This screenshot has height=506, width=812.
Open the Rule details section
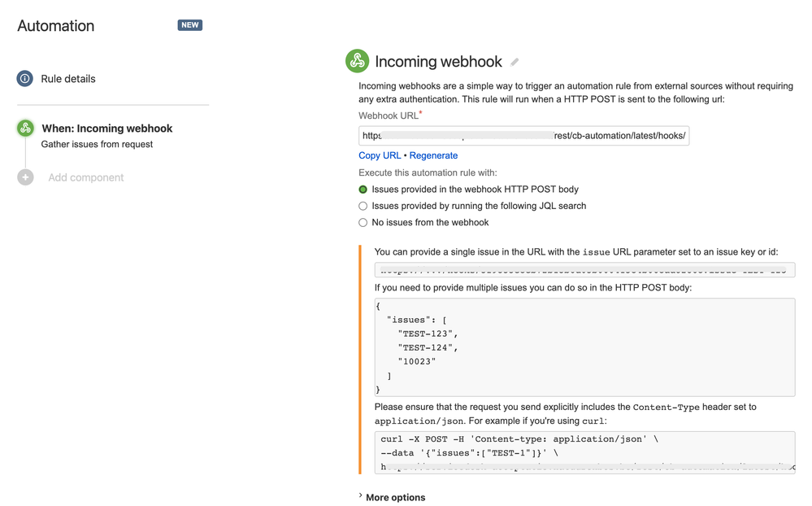(68, 79)
